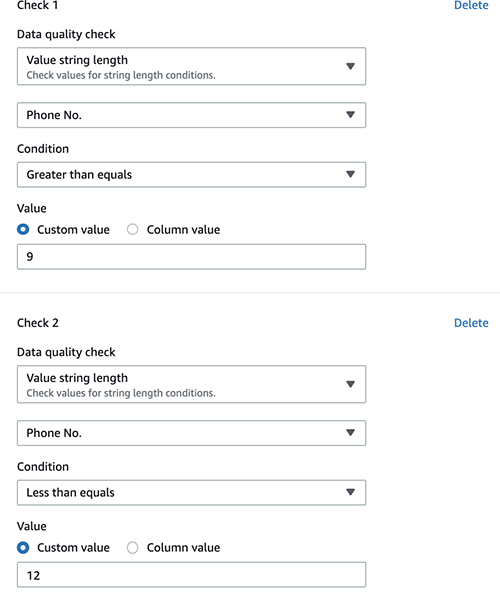
Task: Open Check 2 'Value string length' dropdown
Action: (191, 384)
